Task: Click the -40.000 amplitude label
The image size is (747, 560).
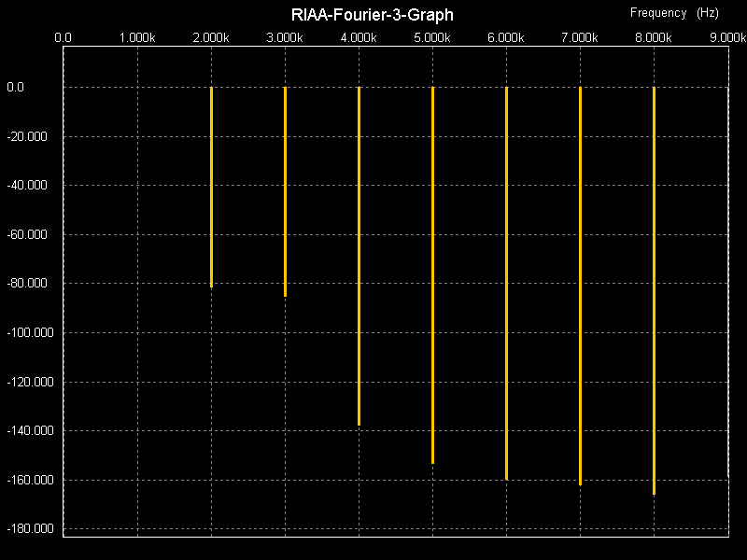Action: 27,185
